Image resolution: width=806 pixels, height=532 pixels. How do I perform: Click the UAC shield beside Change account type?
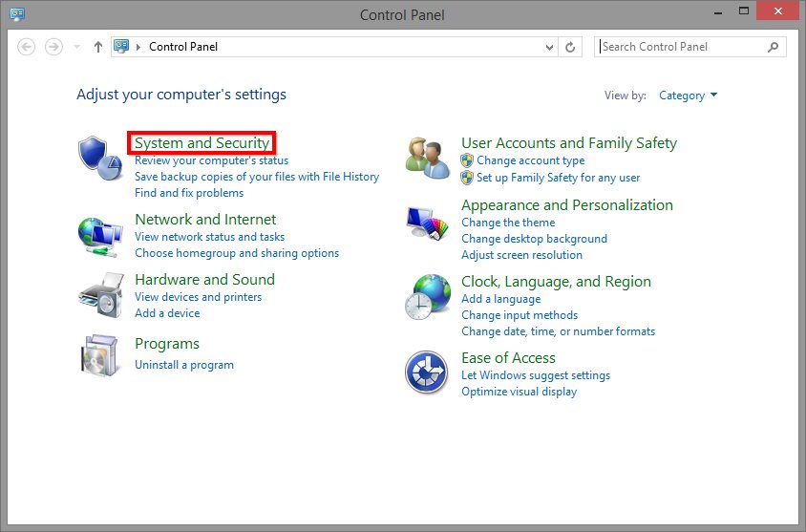(467, 160)
